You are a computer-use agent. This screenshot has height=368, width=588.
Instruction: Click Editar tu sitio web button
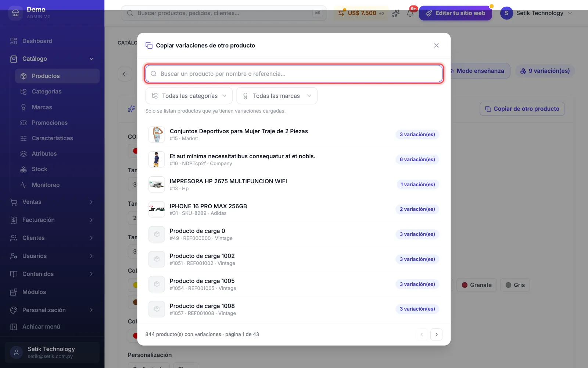point(455,13)
